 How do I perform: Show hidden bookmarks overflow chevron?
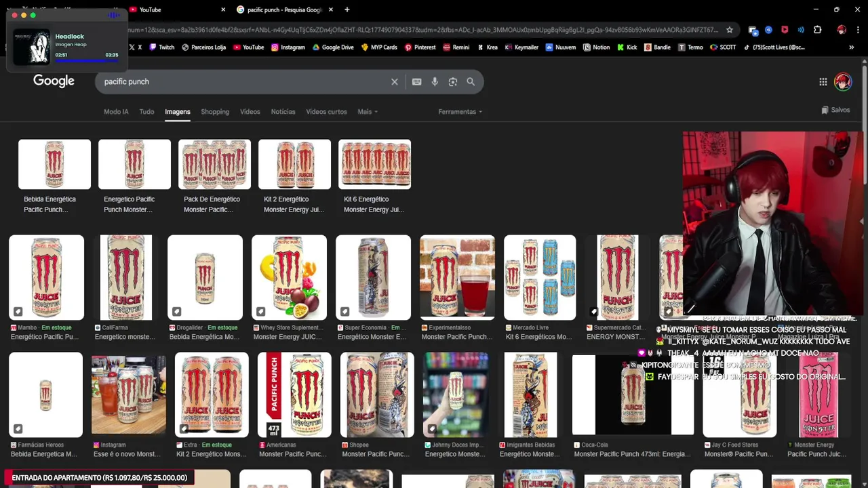click(852, 47)
